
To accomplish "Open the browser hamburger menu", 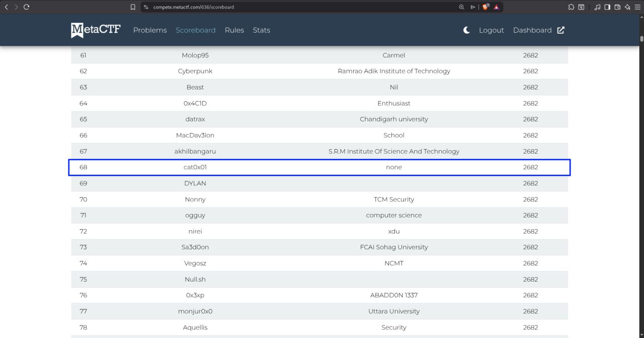I will click(x=637, y=7).
